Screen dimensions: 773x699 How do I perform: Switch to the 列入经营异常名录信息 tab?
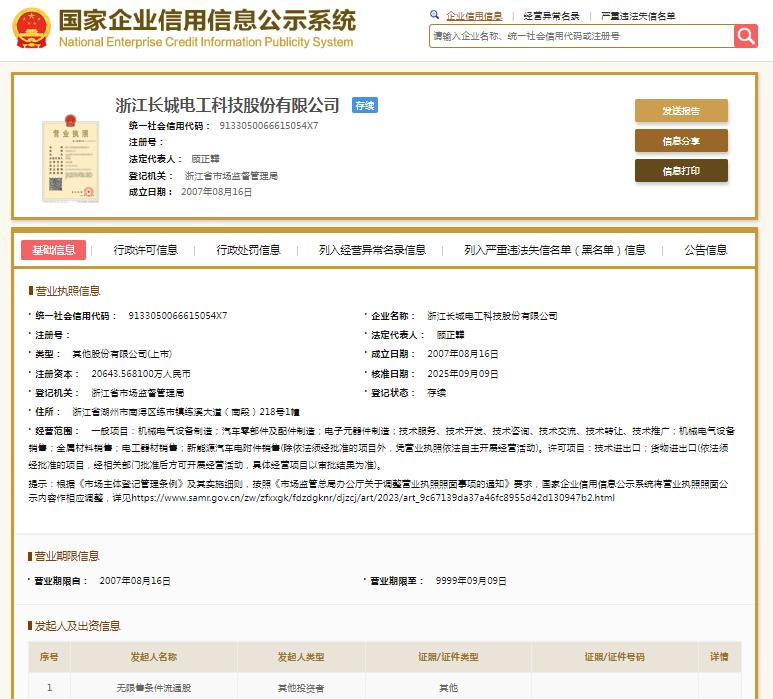tap(372, 250)
